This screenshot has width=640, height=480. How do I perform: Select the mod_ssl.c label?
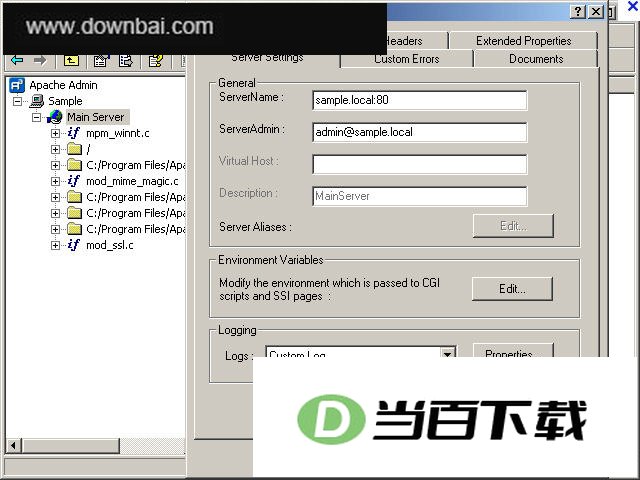(110, 245)
